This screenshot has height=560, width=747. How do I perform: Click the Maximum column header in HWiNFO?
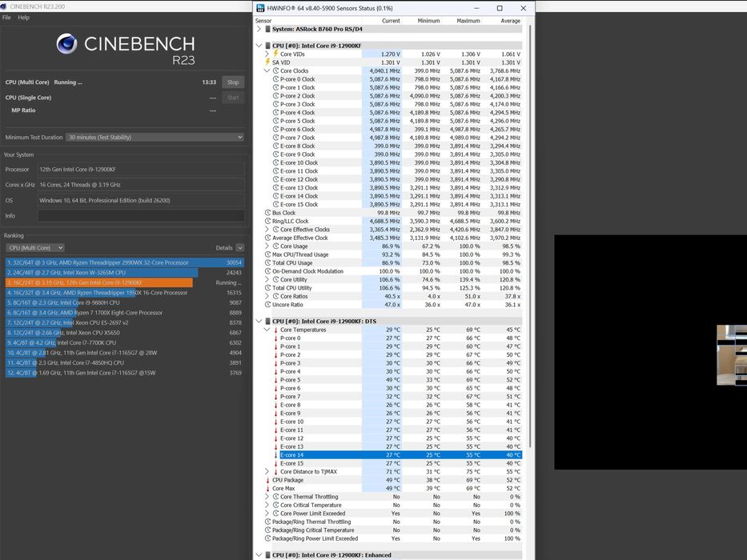tap(468, 21)
